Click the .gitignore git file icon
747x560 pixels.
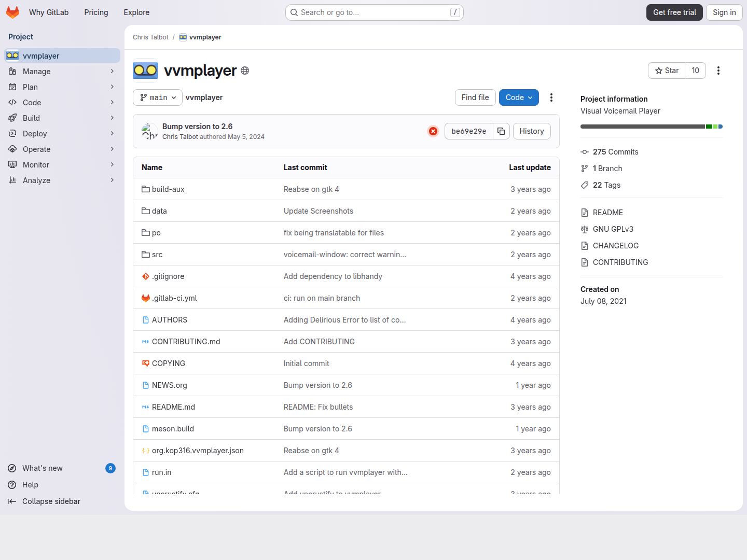146,276
